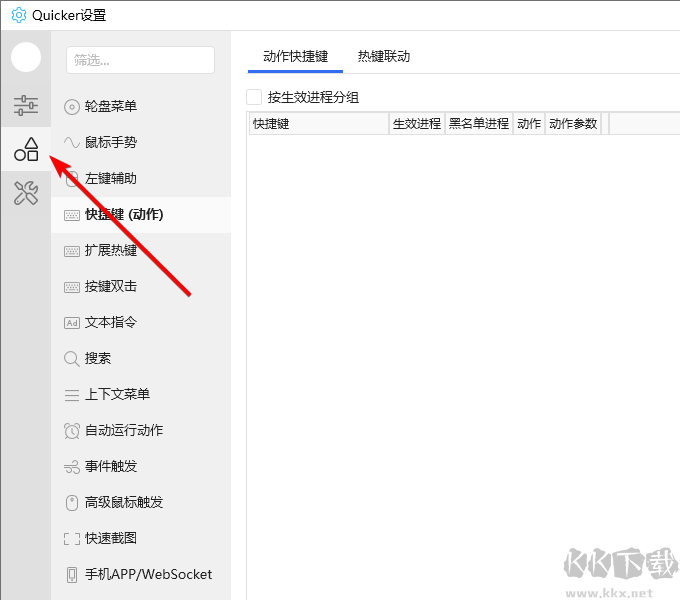Open 自动运行动作 settings
680x600 pixels.
point(141,430)
